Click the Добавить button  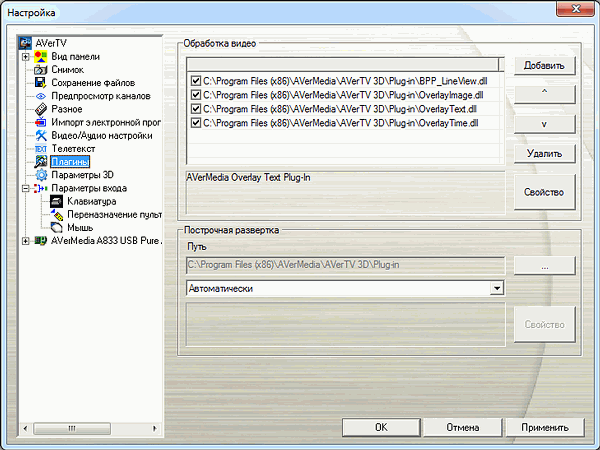point(544,65)
